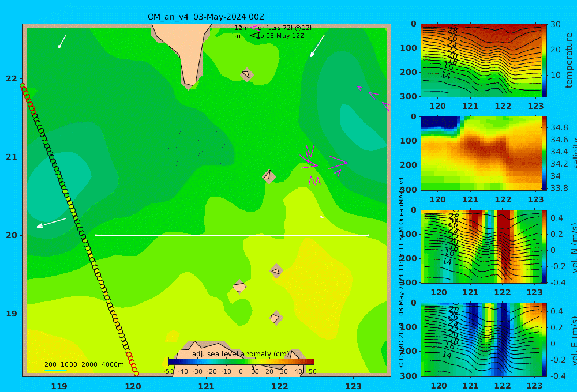The image size is (577, 392).
Task: Open the salinity depth section panel
Action: pos(481,153)
